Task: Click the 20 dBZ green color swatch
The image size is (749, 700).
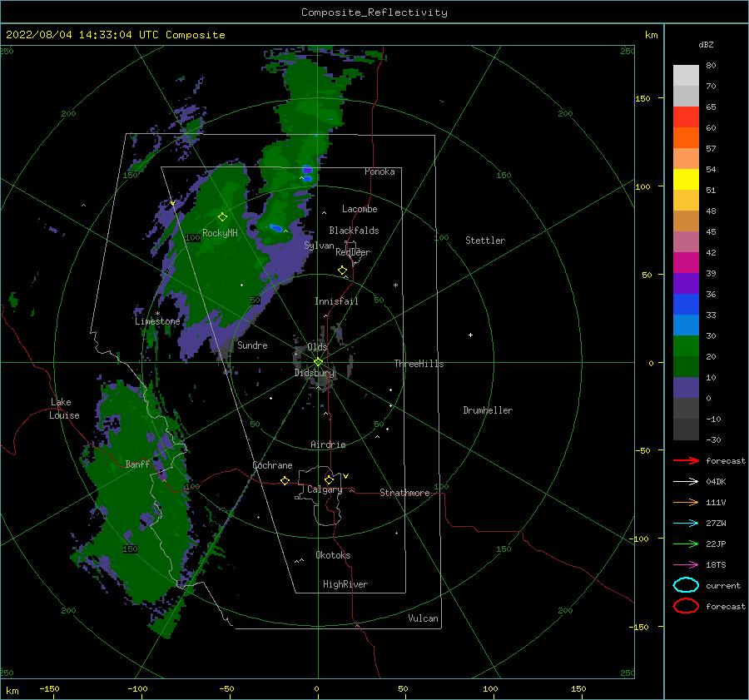Action: pyautogui.click(x=686, y=346)
